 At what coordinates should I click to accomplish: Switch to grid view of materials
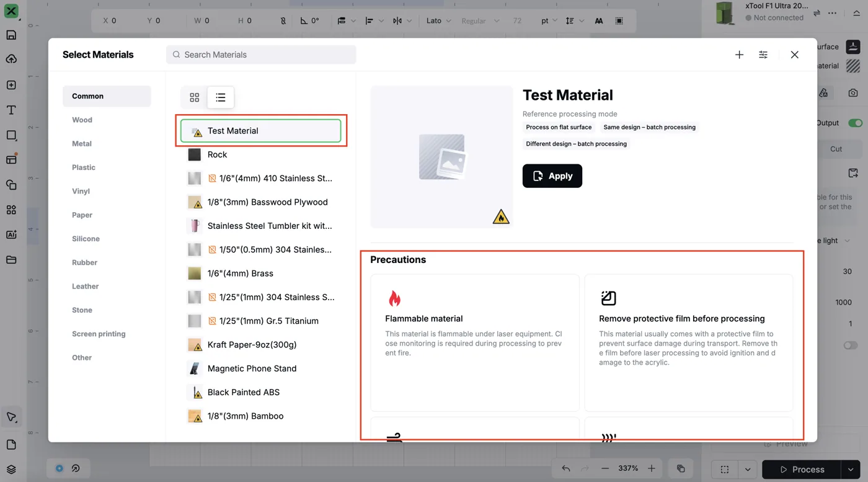(x=195, y=97)
